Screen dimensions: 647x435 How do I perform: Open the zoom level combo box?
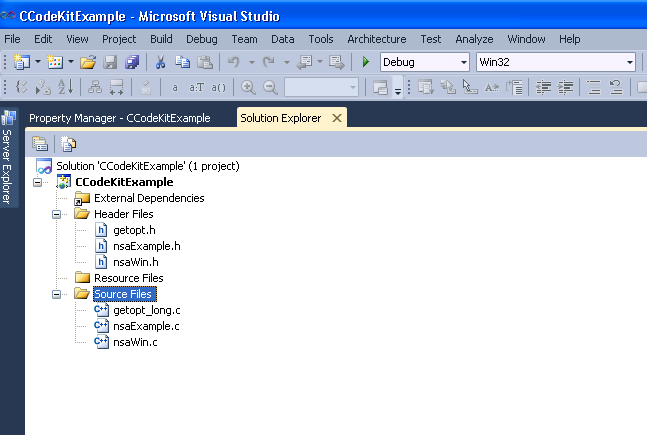(321, 87)
